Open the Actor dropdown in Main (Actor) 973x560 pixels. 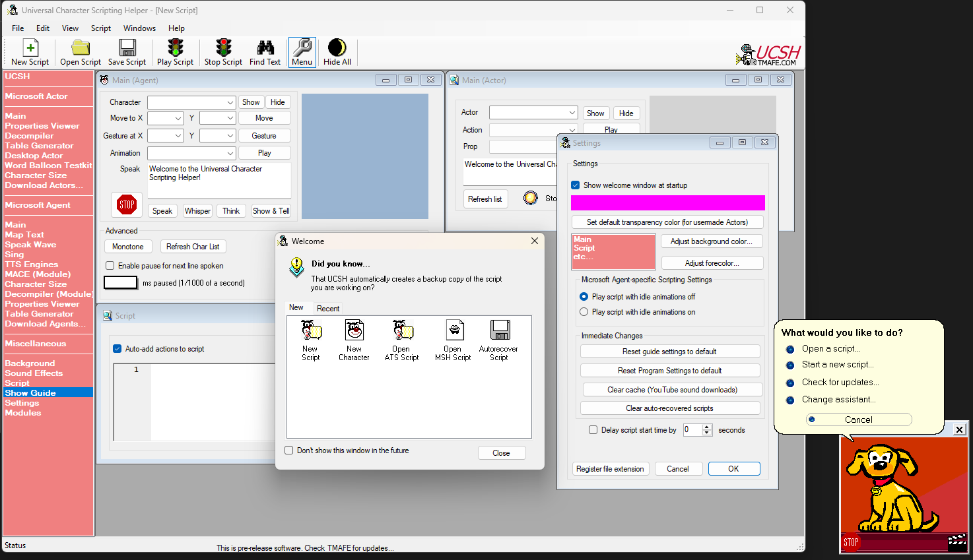point(533,113)
